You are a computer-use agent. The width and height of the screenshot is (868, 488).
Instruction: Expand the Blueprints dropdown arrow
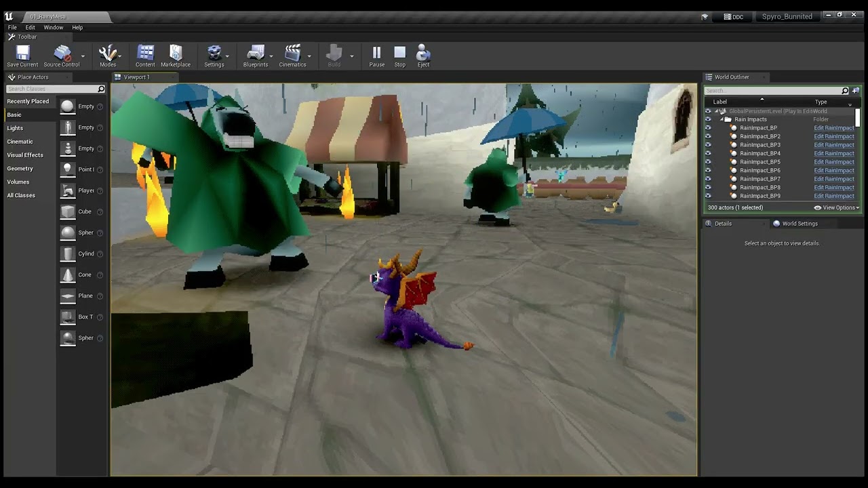coord(272,56)
